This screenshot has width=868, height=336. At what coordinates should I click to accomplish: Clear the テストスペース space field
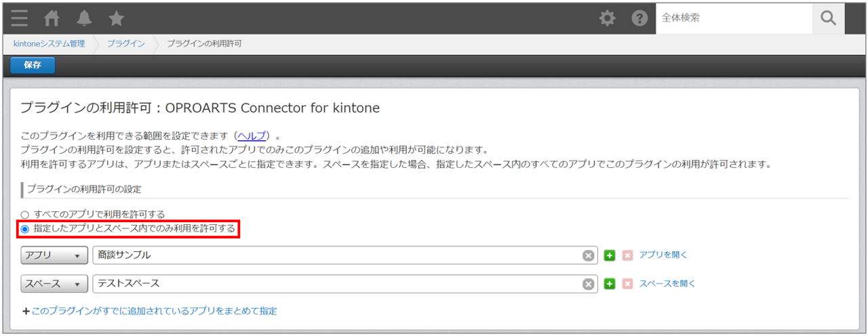589,284
